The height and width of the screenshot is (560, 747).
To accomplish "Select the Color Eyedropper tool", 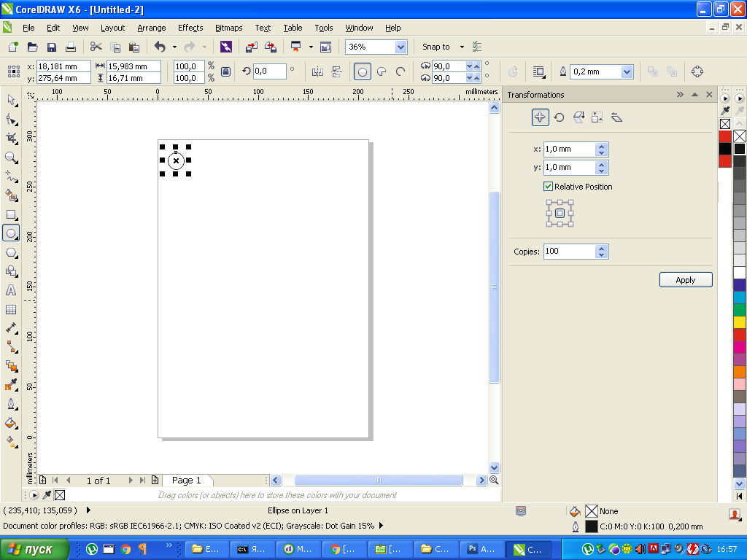I will click(x=12, y=385).
